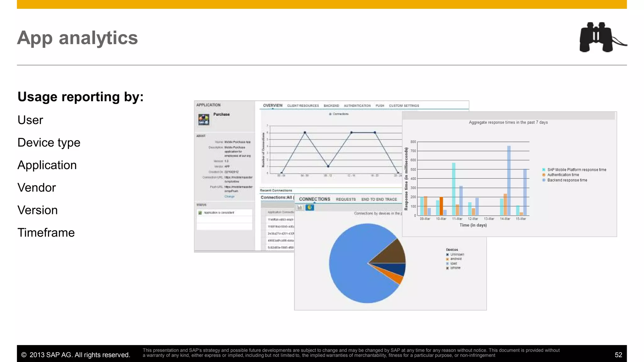Screen dimensions: 644x362
Task: Click the Timeframe bullet text
Action: (x=46, y=233)
